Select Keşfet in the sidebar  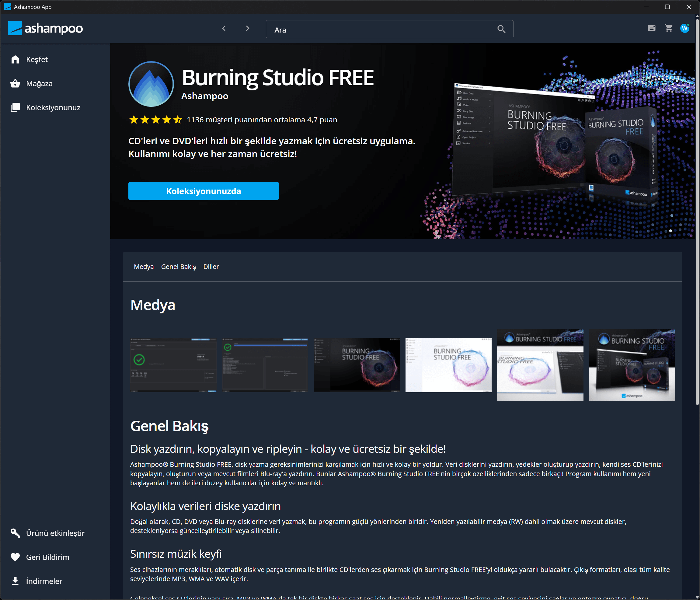[55, 59]
